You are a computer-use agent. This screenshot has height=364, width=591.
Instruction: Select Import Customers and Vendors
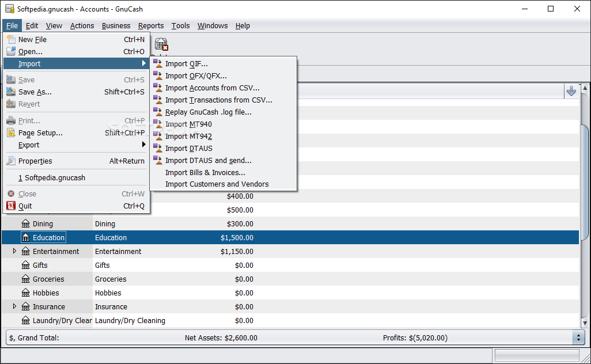[x=223, y=184]
